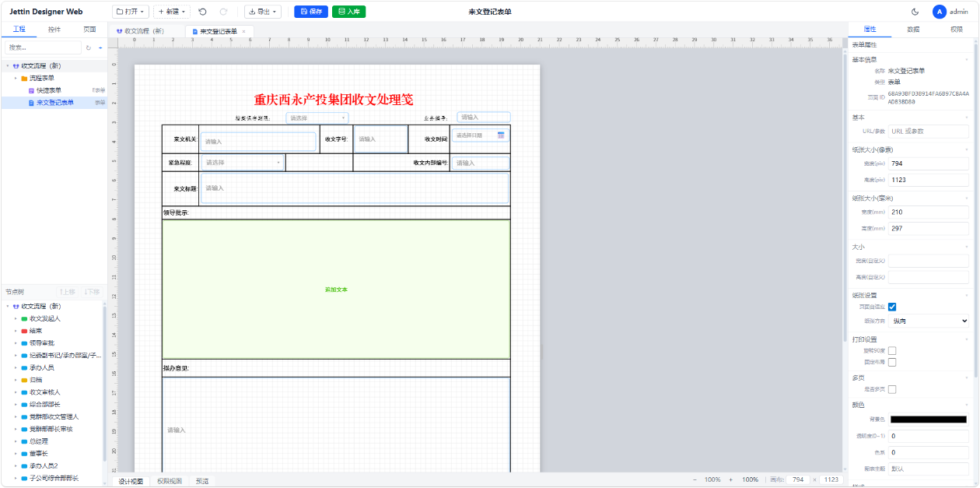The image size is (980, 488).
Task: Click the URL/参数 input field
Action: click(x=929, y=131)
